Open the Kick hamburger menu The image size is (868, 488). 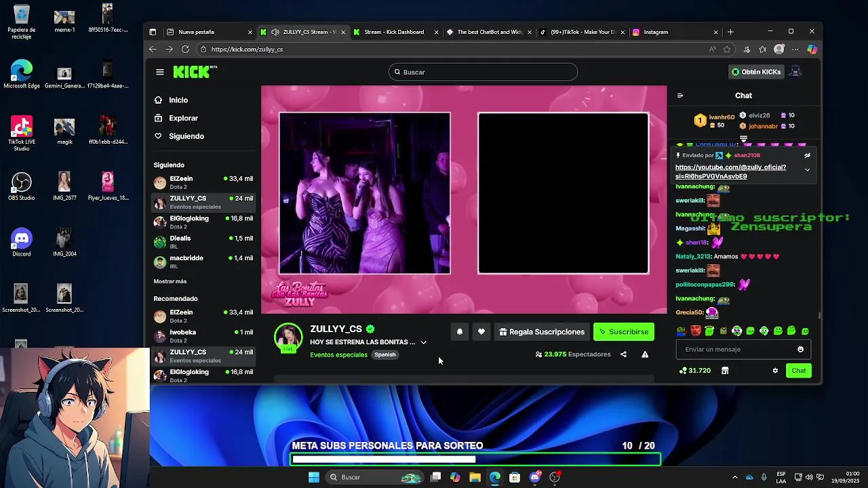pos(159,72)
